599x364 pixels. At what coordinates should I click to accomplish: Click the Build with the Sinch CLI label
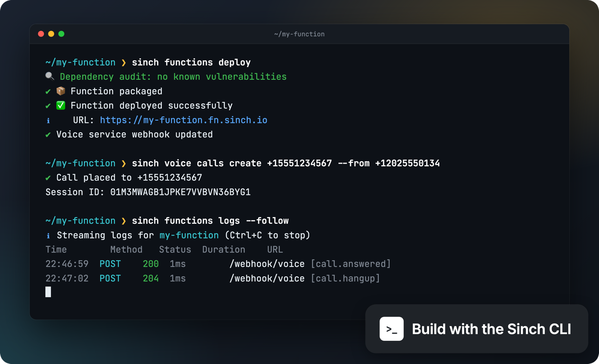(491, 329)
